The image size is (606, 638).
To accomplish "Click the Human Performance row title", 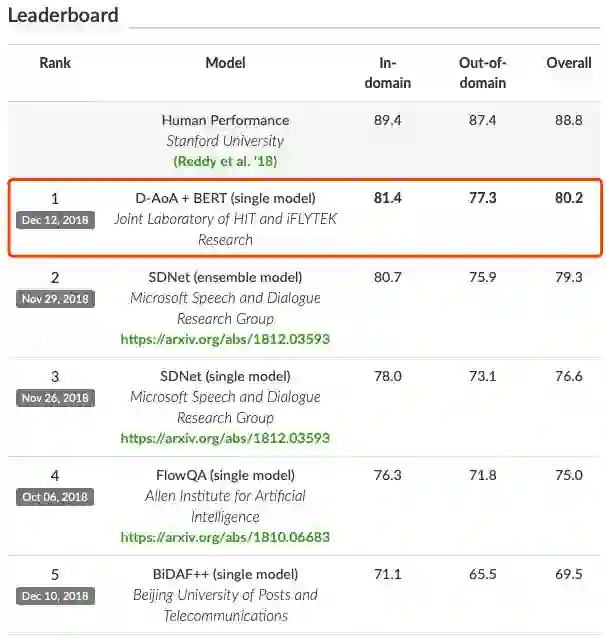I will 225,120.
